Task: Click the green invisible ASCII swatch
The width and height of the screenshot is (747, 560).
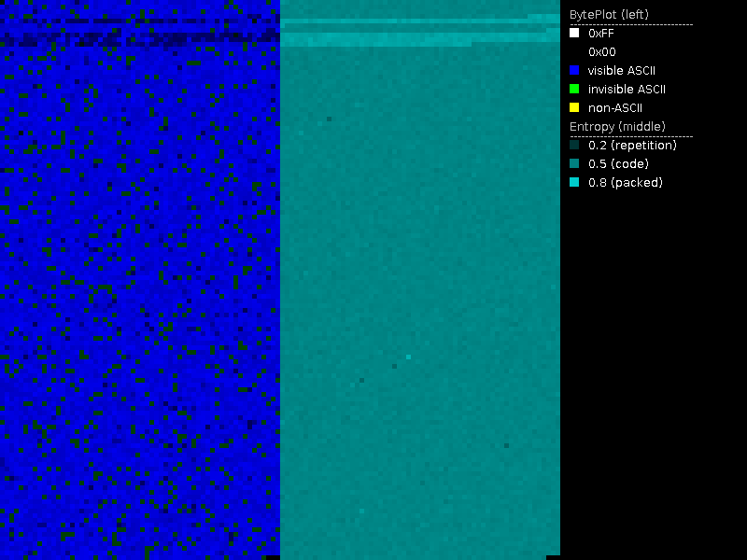Action: point(574,89)
